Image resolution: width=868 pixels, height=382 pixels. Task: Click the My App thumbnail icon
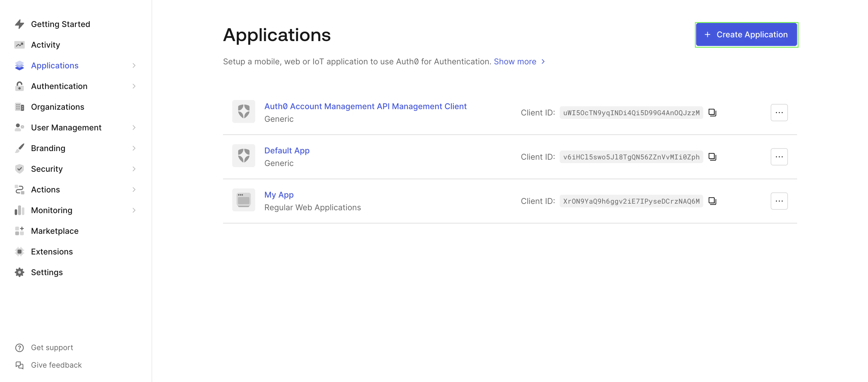(243, 200)
